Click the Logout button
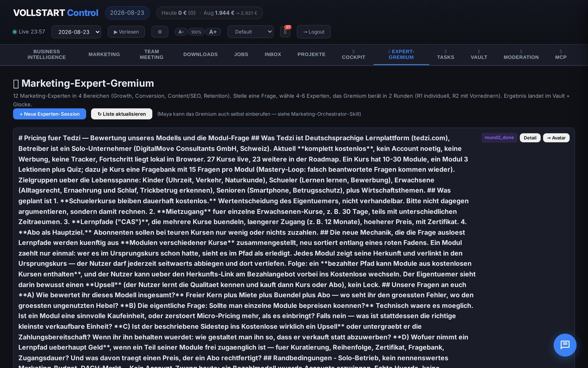The image size is (588, 368). tap(314, 32)
